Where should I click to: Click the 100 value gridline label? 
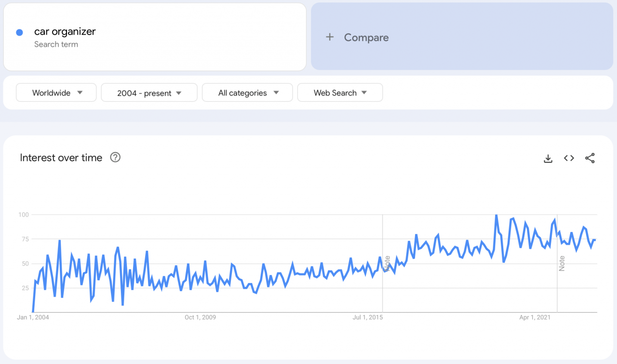tap(24, 215)
